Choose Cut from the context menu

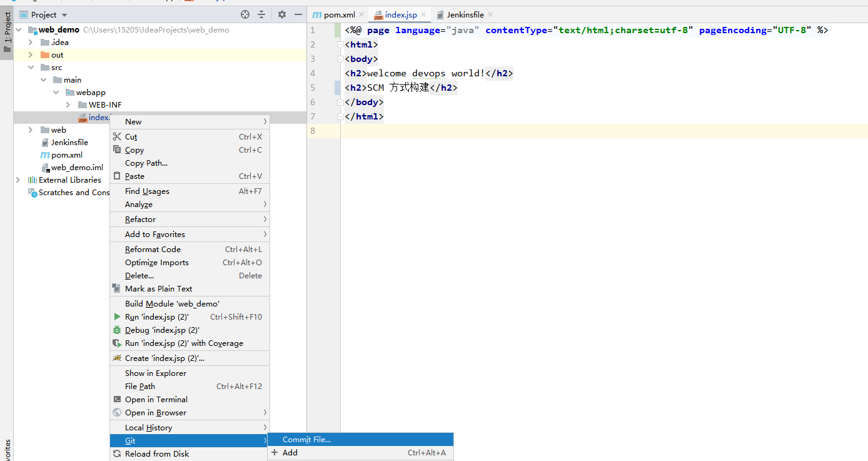(x=189, y=136)
